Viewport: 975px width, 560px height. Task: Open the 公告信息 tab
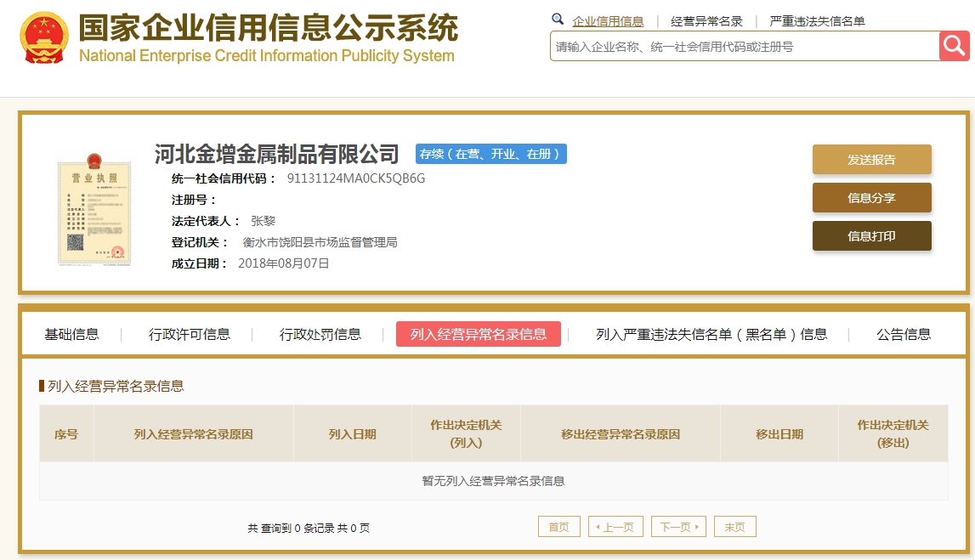point(904,334)
